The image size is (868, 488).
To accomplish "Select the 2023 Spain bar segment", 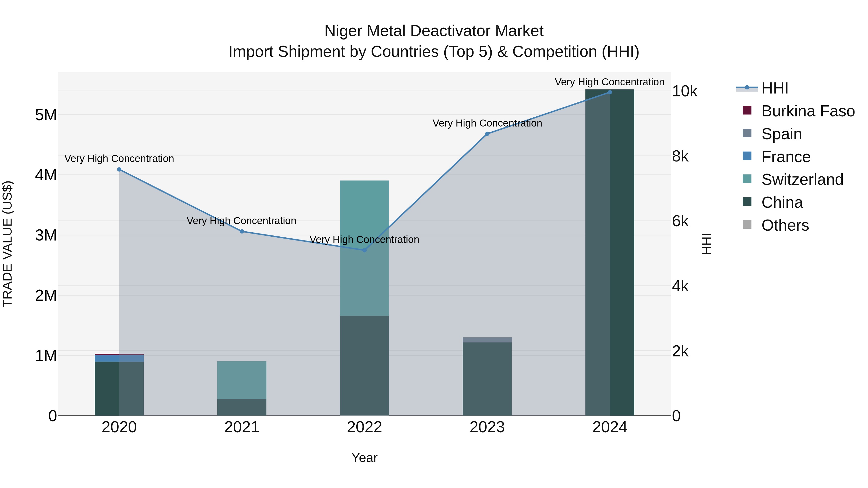I will 487,340.
